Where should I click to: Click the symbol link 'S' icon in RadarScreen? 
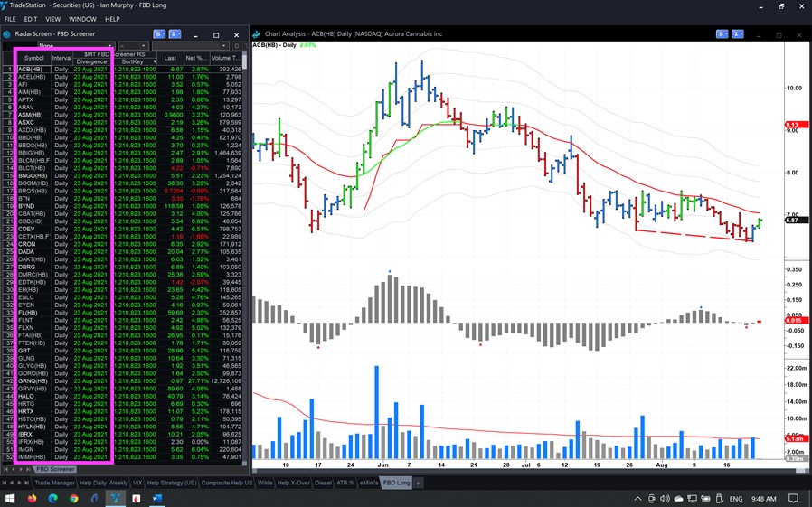click(x=159, y=34)
